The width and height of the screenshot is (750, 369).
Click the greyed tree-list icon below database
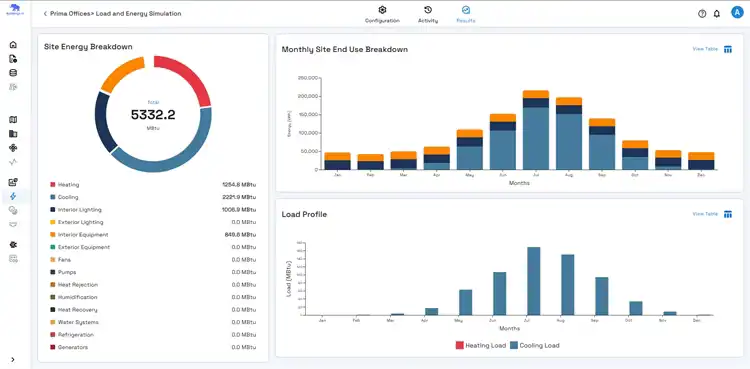pyautogui.click(x=13, y=87)
